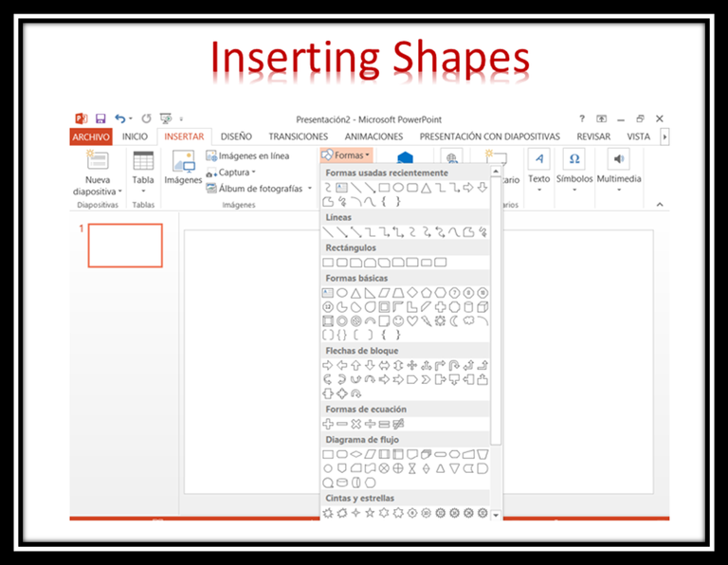Insert the sun shape from Formas básicas
Image resolution: width=728 pixels, height=565 pixels.
click(440, 320)
